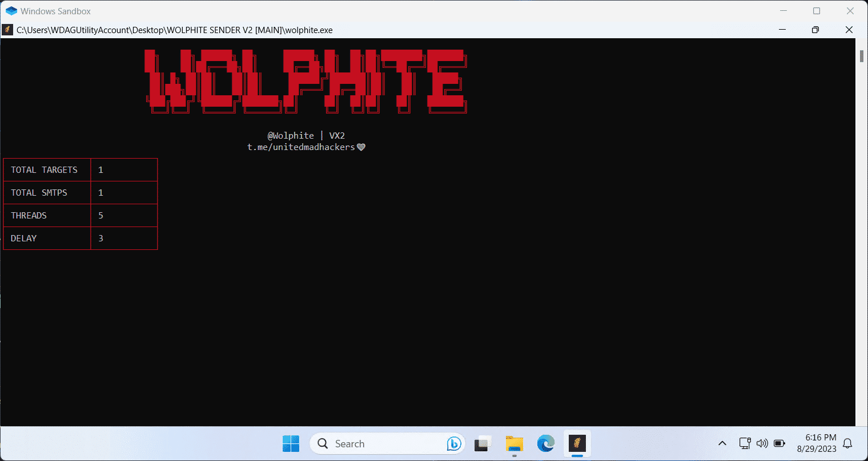Close the wolphite.exe console window
The height and width of the screenshot is (461, 868).
[x=849, y=30]
